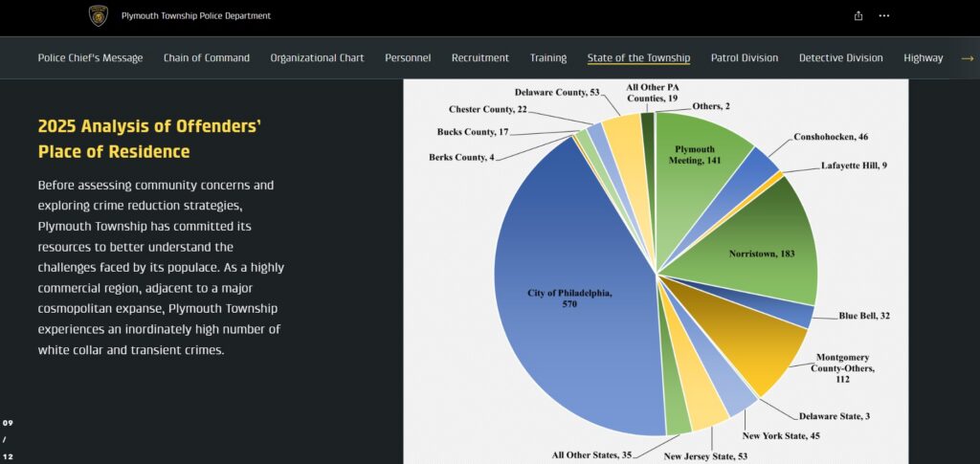The width and height of the screenshot is (980, 464).
Task: Select the Organizational Chart tab
Action: (x=317, y=58)
